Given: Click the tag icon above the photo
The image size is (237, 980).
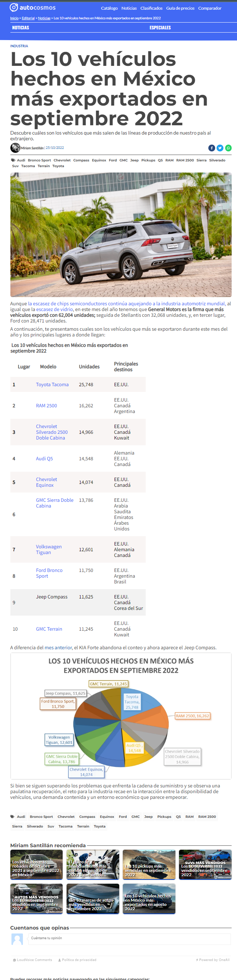Looking at the screenshot, I should pyautogui.click(x=13, y=160).
